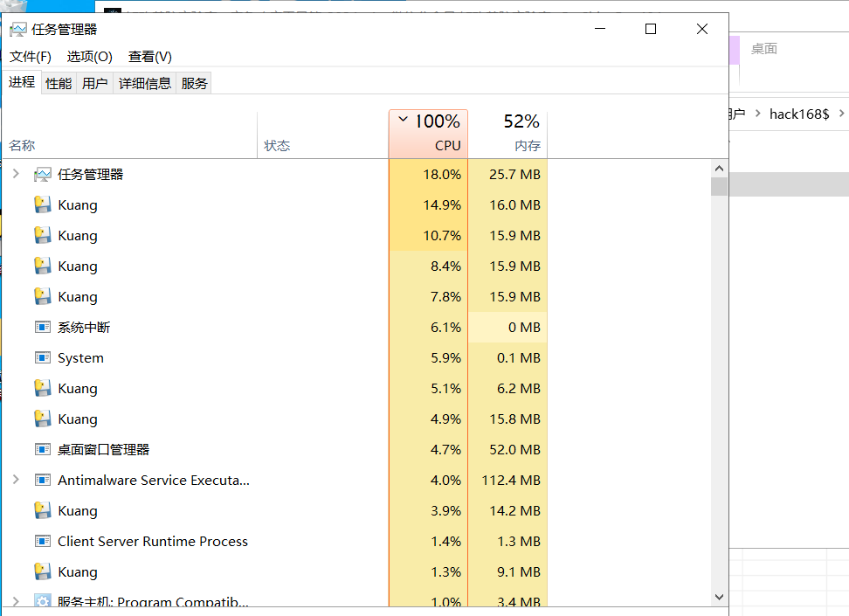Click the 52.0 MB memory value
The height and width of the screenshot is (616, 849).
point(515,450)
